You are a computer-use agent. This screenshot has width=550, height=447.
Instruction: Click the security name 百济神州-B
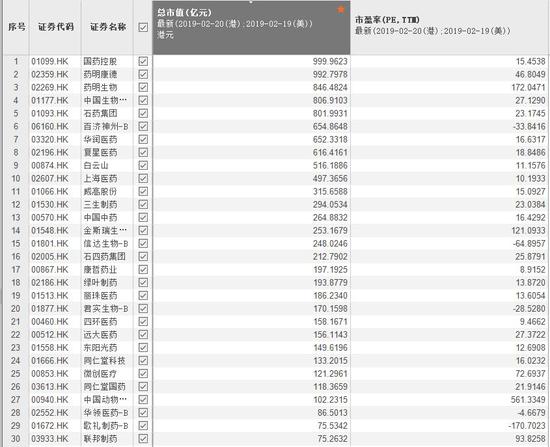coord(106,126)
